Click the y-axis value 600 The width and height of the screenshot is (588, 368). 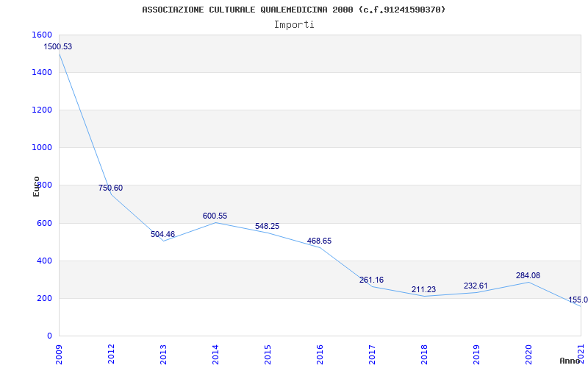click(x=45, y=223)
